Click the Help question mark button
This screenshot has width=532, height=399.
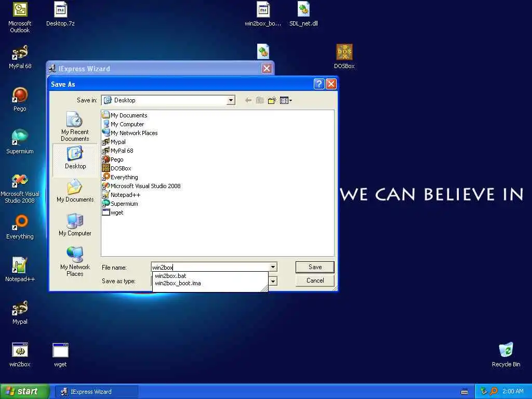[x=319, y=84]
